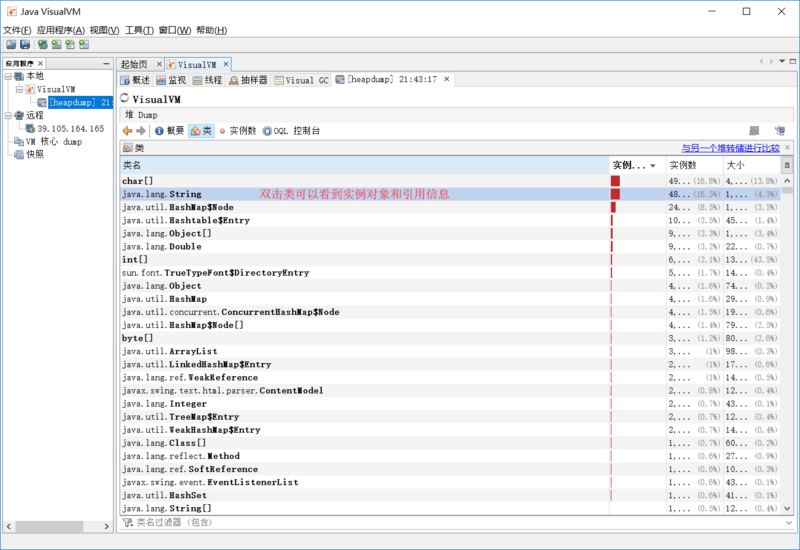Click the gray icon at toolbar right
This screenshot has height=550, width=800.
[x=754, y=131]
